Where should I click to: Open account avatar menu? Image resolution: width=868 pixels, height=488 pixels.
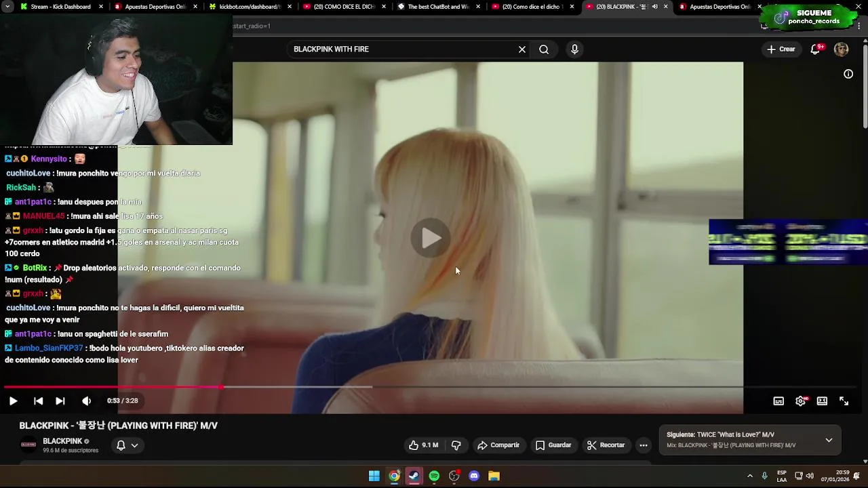pyautogui.click(x=842, y=49)
